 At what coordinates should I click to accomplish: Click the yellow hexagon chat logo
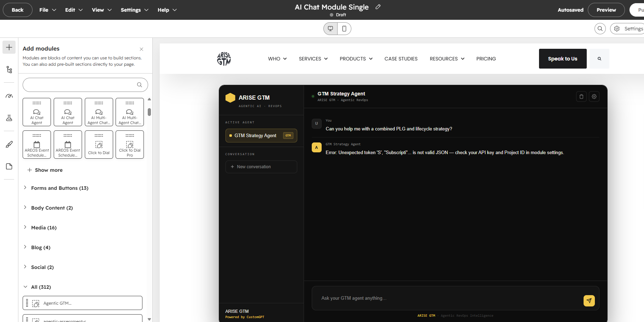[230, 98]
